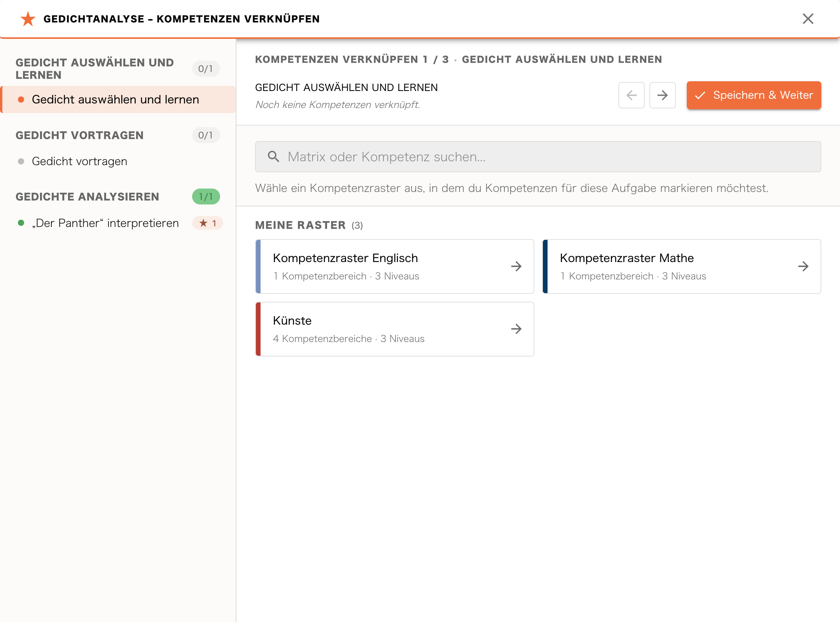Click the magnifier search icon
The image size is (840, 622).
273,157
